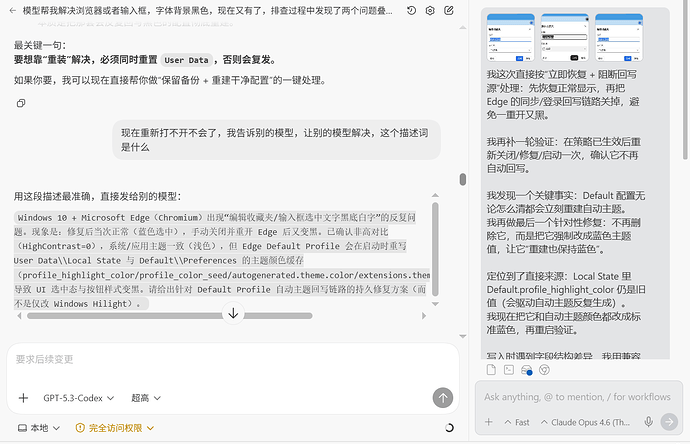This screenshot has width=690, height=444.
Task: Expand Fast mode selector in right panel
Action: click(x=517, y=422)
